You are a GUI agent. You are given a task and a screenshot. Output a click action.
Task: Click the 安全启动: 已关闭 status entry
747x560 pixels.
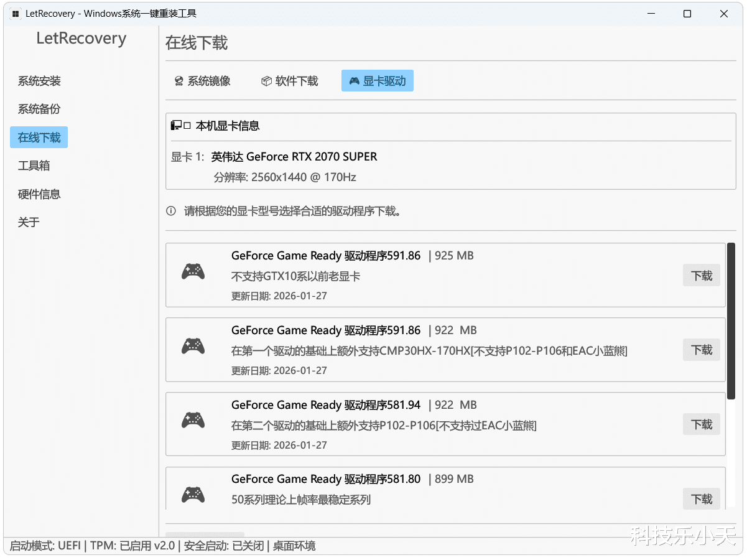click(223, 546)
